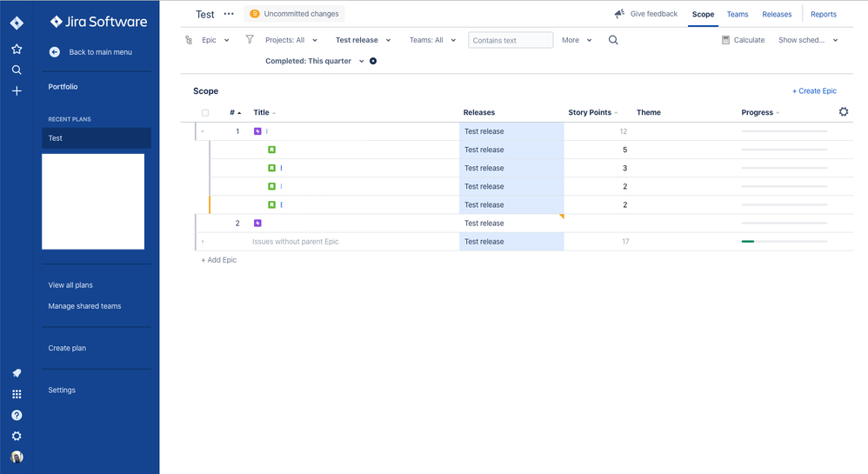The image size is (868, 474).
Task: Click the progress bar for Issues without parent Epic
Action: tap(785, 242)
